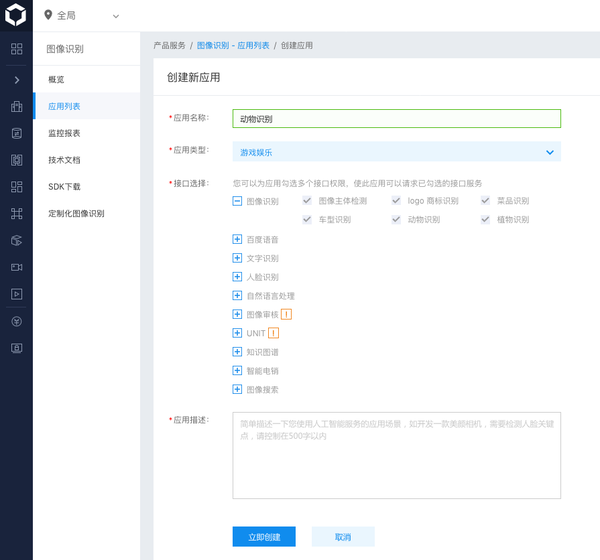
Task: Click the cube with arrow sidebar icon
Action: (16, 240)
